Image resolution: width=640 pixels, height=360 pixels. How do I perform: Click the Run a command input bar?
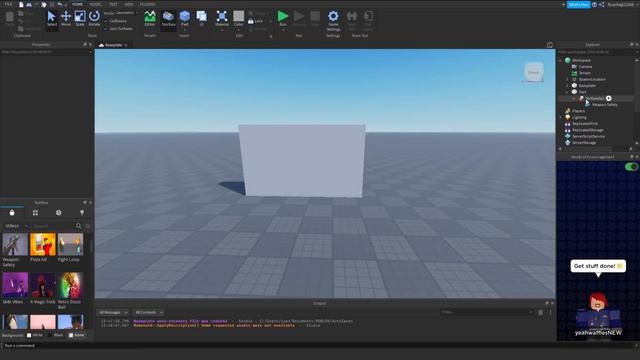pos(320,346)
